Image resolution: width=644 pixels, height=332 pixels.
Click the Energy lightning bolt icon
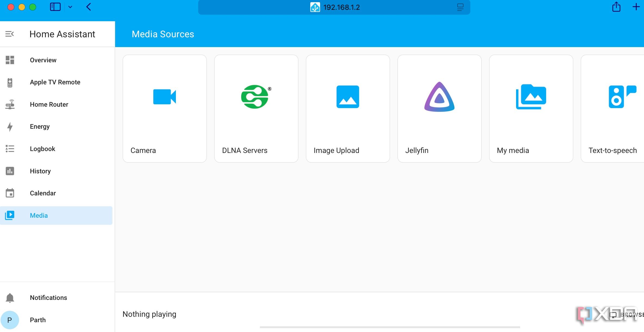10,127
